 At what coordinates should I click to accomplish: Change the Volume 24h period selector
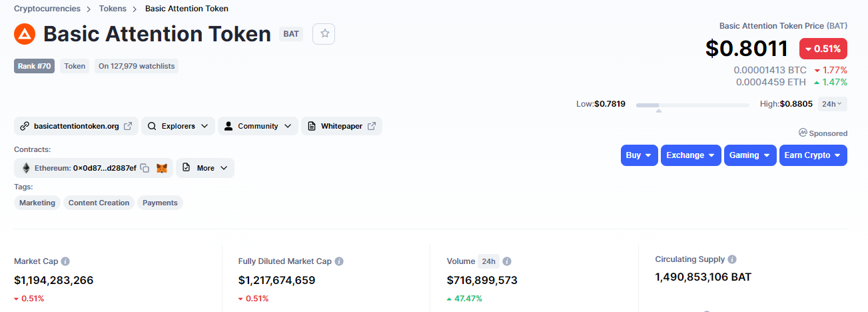488,261
